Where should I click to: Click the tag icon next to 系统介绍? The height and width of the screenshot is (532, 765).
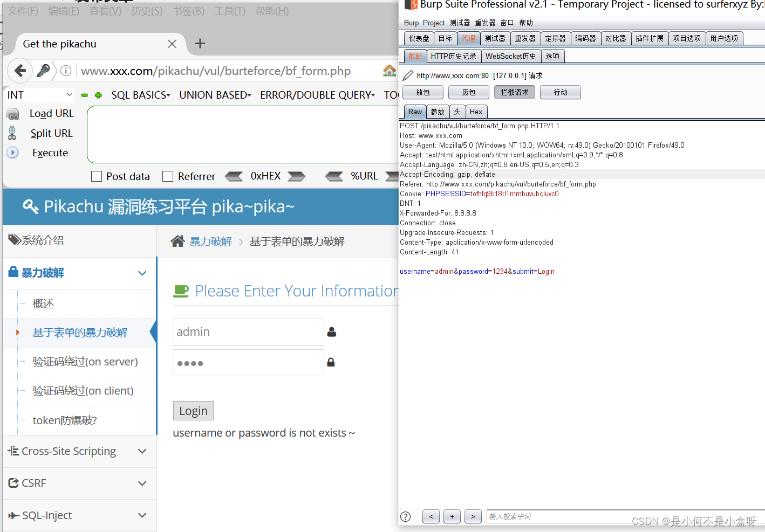coord(15,240)
